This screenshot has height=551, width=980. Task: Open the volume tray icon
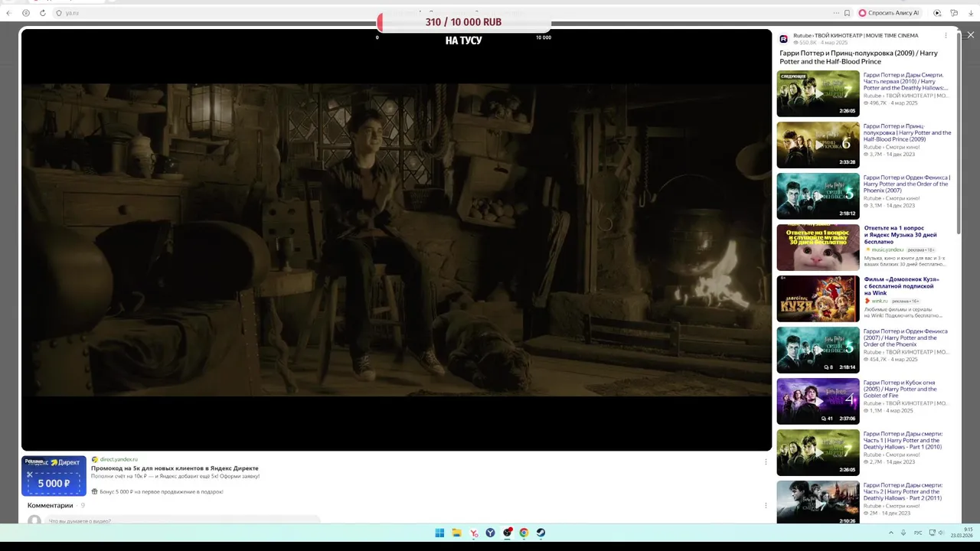point(941,533)
